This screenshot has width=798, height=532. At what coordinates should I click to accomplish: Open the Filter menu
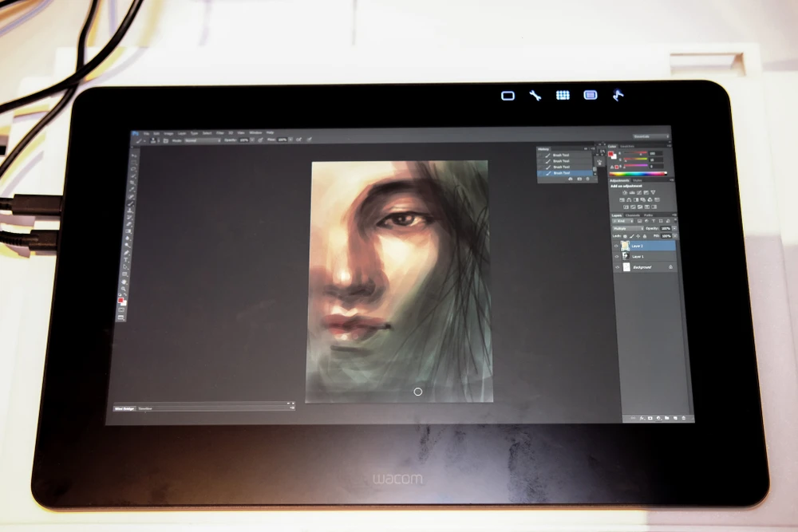[x=219, y=132]
